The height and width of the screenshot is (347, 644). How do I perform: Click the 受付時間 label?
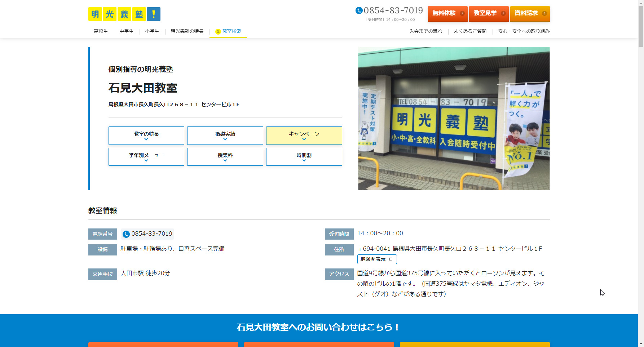tap(339, 234)
